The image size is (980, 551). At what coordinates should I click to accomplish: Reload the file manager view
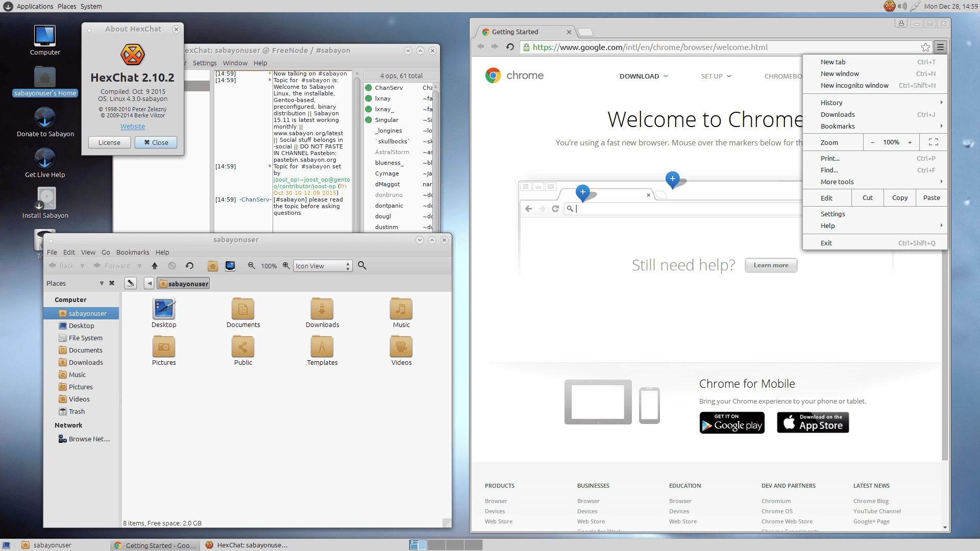coord(189,266)
